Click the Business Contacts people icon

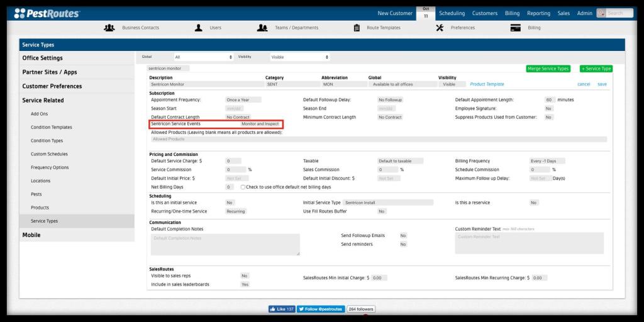(x=110, y=28)
